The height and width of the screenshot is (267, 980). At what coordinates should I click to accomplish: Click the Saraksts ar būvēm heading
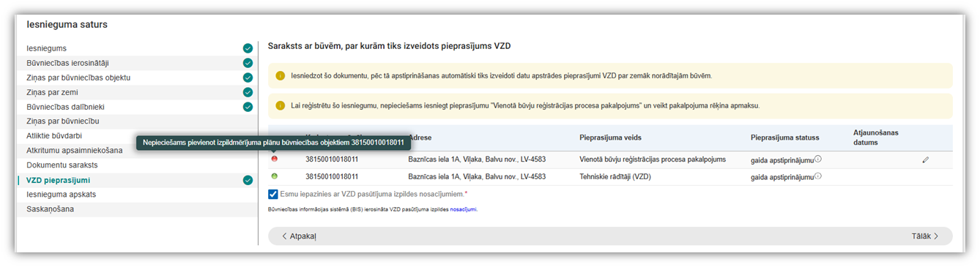click(x=389, y=45)
